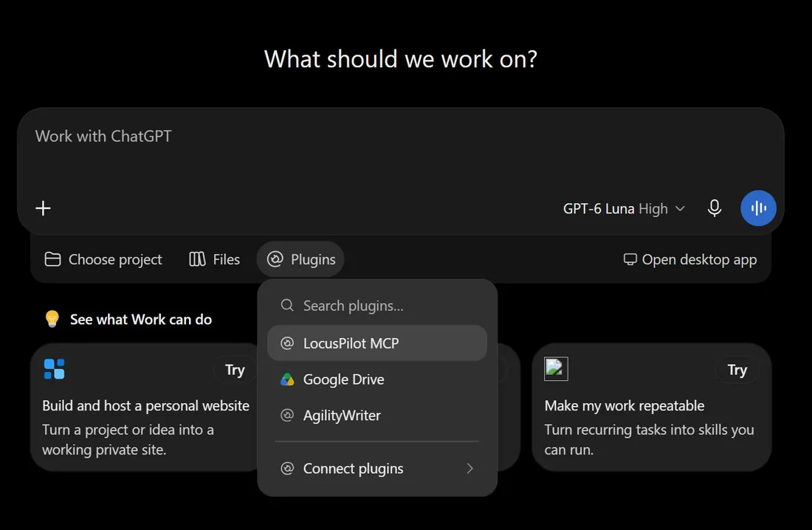812x530 pixels.
Task: Click the folder icon beside Choose project
Action: click(x=53, y=259)
